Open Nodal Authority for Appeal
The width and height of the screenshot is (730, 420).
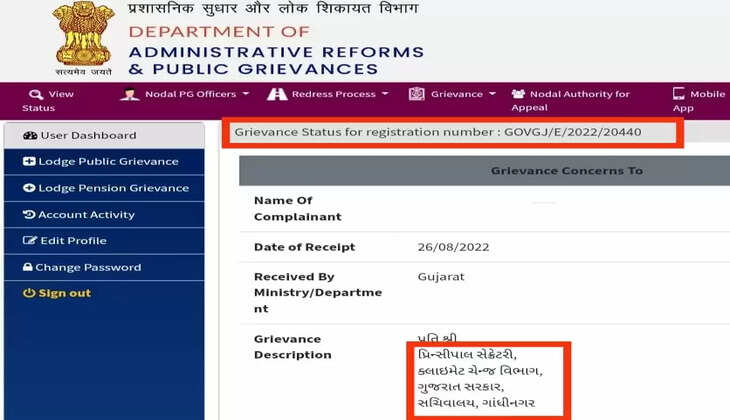(575, 100)
